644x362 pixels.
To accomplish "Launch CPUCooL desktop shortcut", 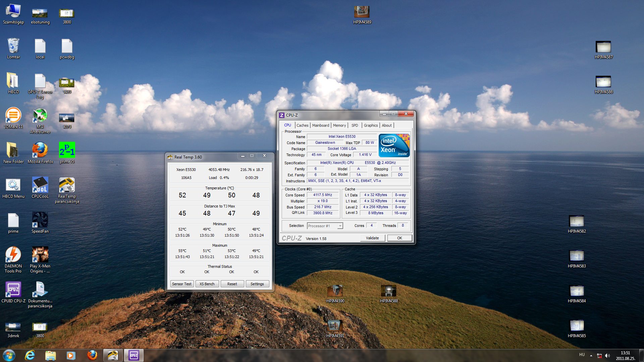I will (40, 188).
